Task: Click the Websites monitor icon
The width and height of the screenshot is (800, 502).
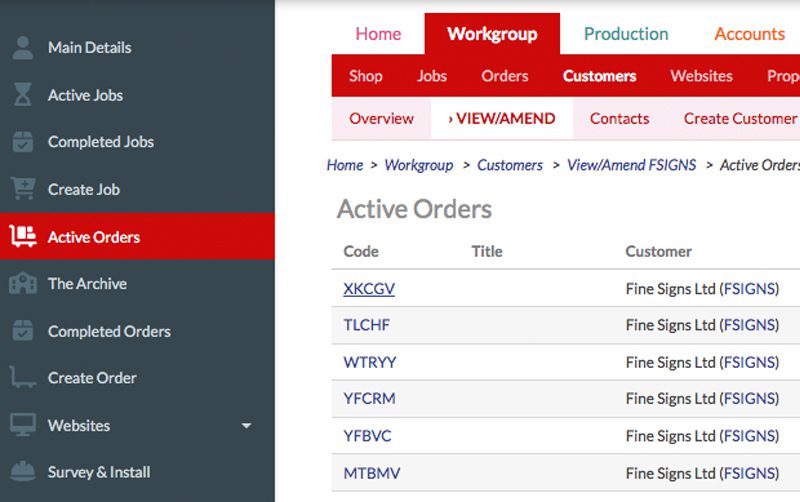Action: 23,424
